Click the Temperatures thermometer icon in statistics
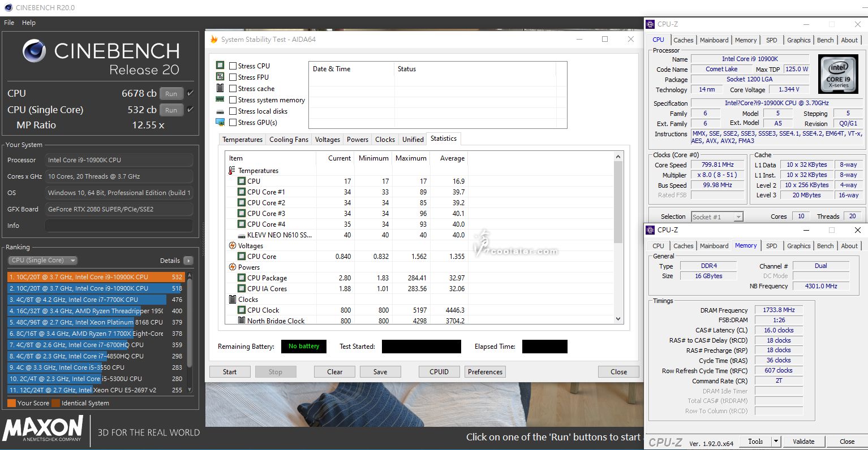The image size is (868, 450). pos(232,171)
